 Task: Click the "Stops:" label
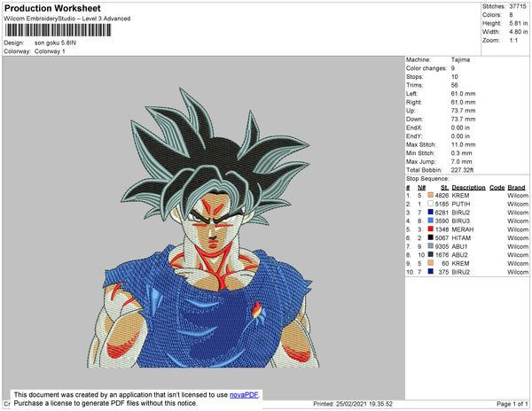coord(415,76)
